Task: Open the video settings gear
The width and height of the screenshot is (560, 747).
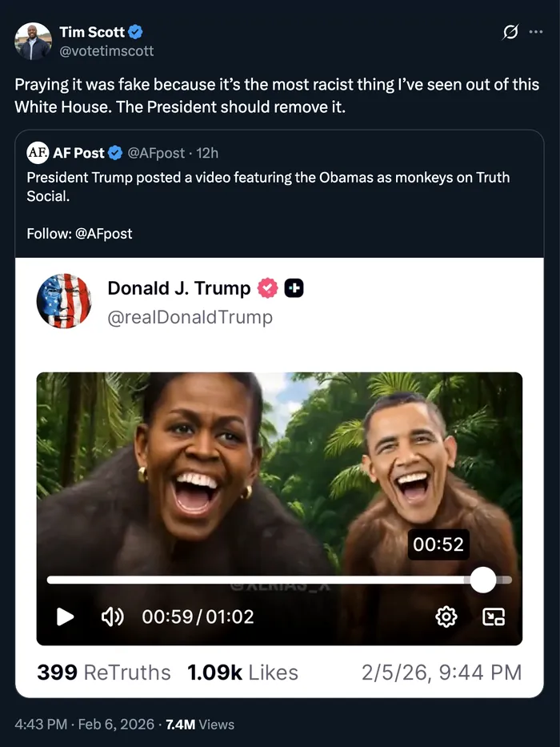Action: 446,616
